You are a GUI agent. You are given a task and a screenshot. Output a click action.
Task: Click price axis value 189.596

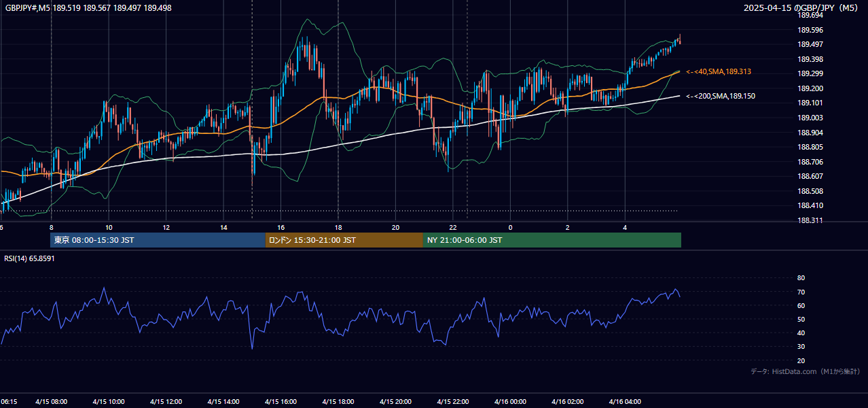point(810,30)
